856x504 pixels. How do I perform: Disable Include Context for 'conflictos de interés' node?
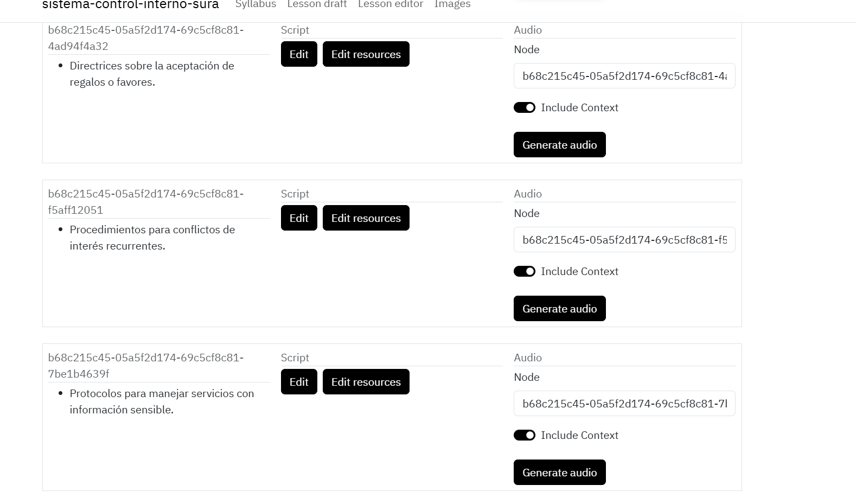pos(525,271)
